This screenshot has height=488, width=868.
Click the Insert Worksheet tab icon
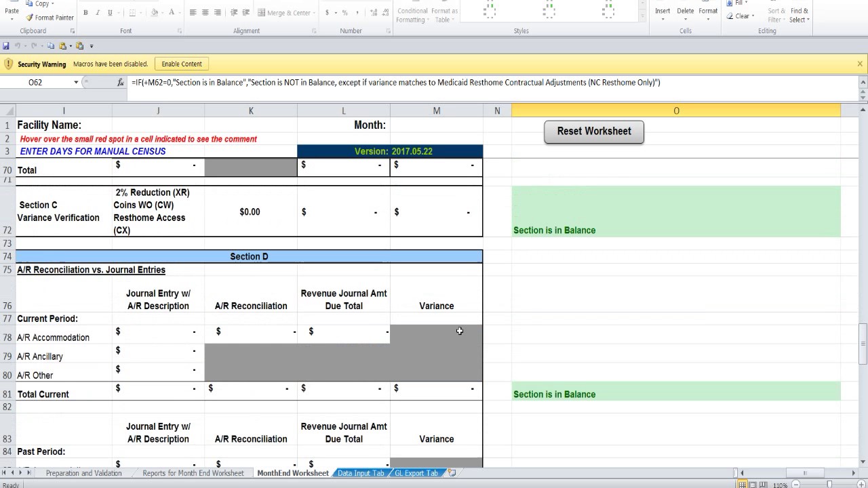click(x=452, y=473)
